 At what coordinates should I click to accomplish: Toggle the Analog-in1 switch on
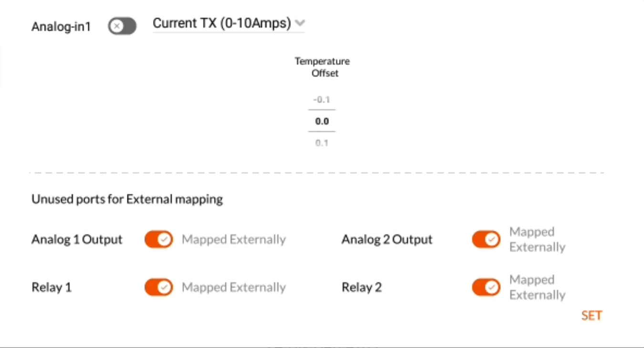point(122,26)
